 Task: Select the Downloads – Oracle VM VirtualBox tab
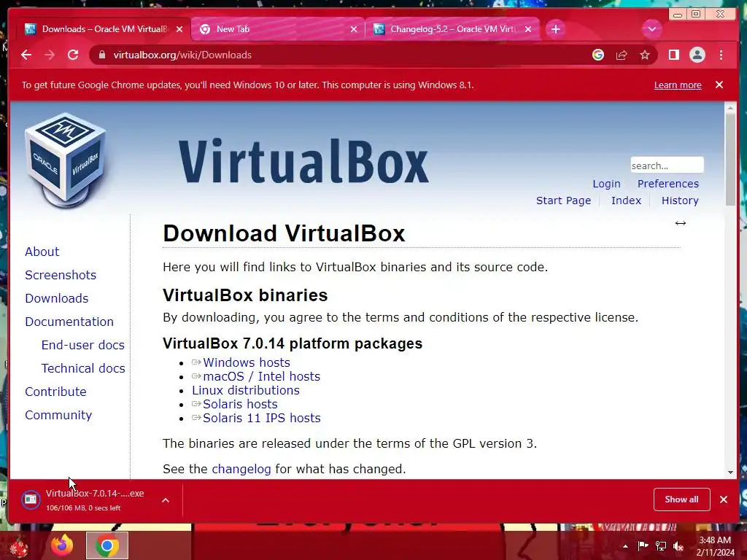104,29
